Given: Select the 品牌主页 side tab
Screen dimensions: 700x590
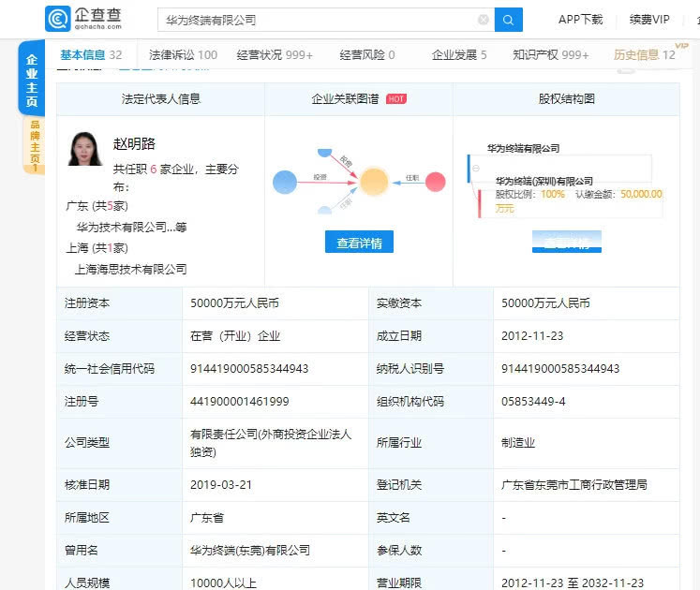Looking at the screenshot, I should [x=35, y=145].
